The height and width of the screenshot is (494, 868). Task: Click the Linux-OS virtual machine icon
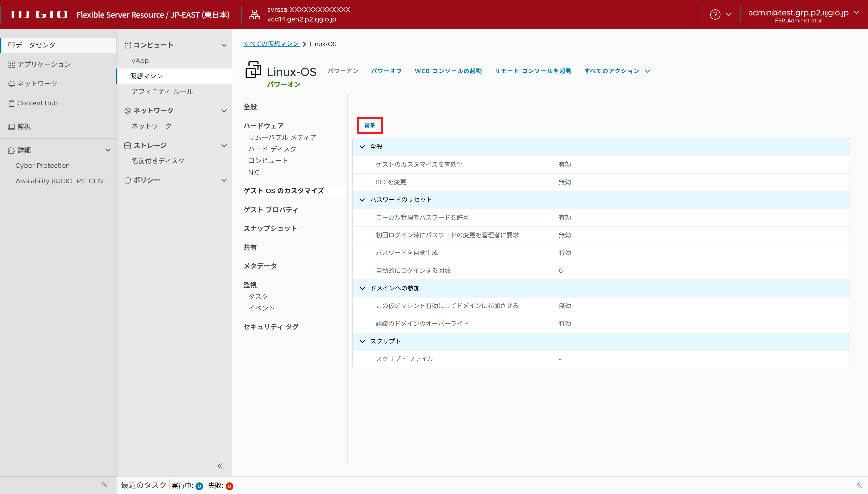pyautogui.click(x=253, y=70)
